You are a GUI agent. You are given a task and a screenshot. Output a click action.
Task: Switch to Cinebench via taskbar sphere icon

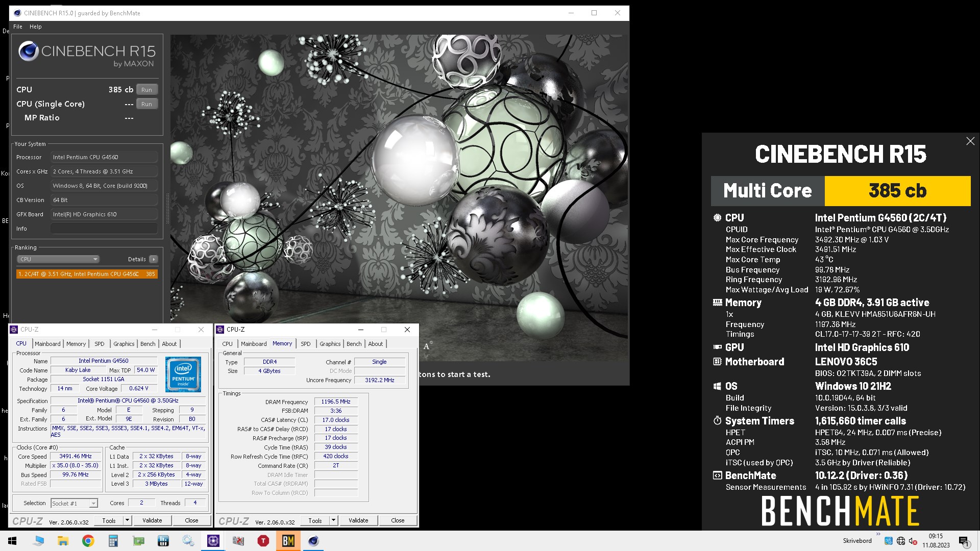(x=313, y=541)
